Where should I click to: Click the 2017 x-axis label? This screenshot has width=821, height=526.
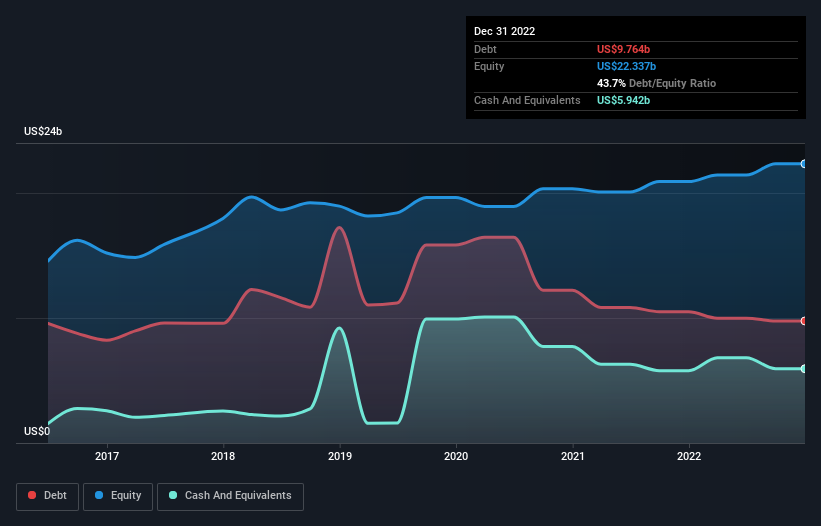point(107,456)
